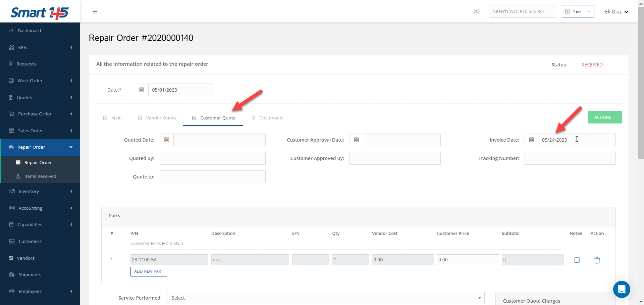This screenshot has height=305, width=644.
Task: Click calendar icon beside the Date field
Action: [142, 90]
